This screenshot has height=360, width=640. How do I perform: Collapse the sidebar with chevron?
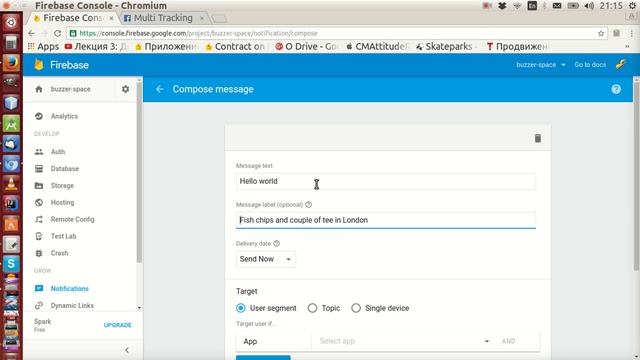point(127,350)
